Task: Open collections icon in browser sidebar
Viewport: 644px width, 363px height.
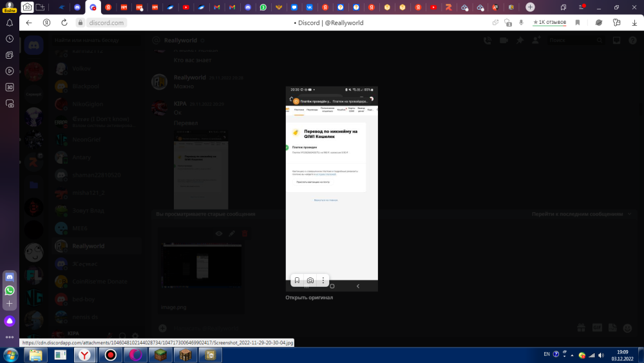Action: [x=10, y=55]
